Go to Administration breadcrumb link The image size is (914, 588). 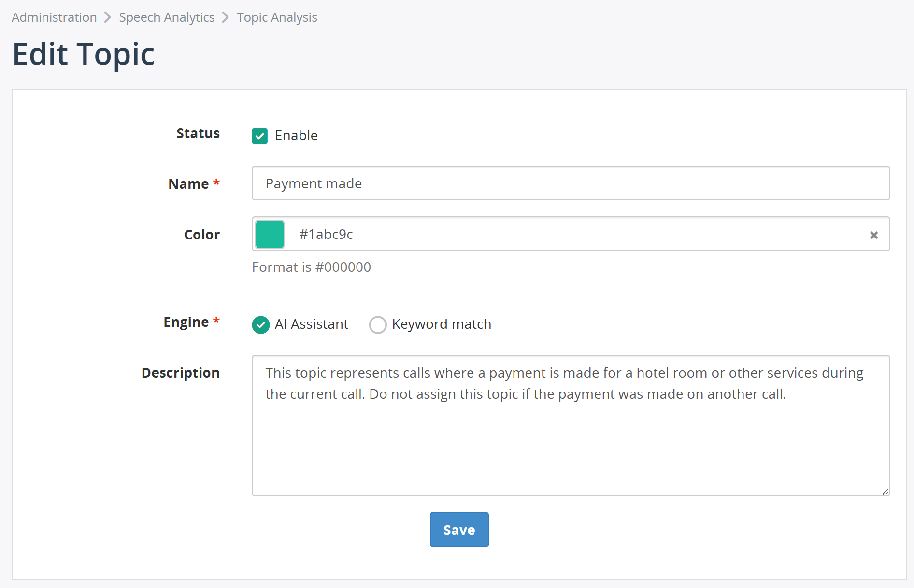point(54,17)
